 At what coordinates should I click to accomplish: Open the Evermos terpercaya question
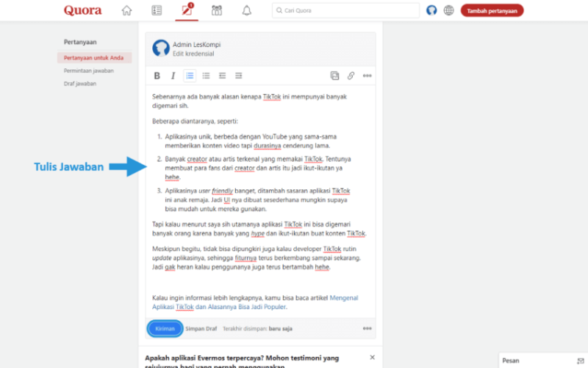[242, 361]
